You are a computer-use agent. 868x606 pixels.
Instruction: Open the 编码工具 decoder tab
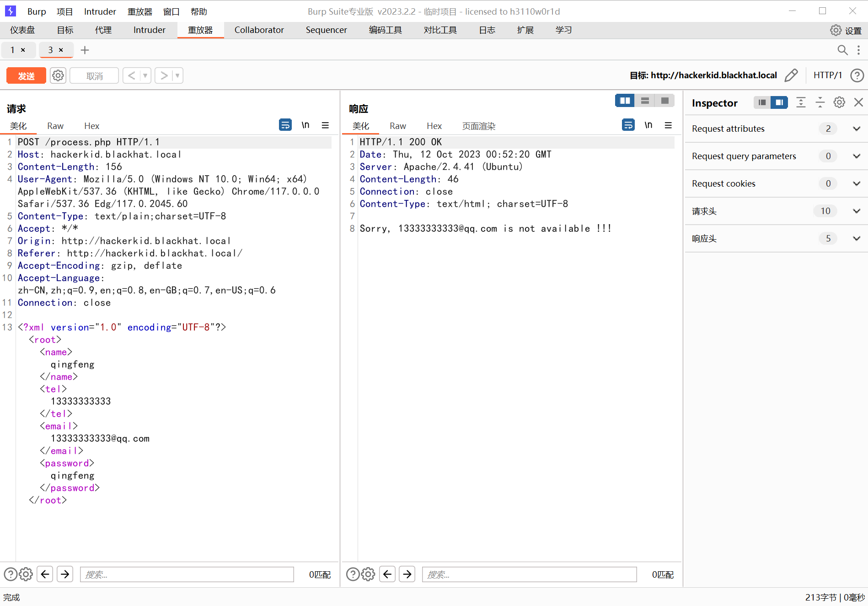[385, 30]
